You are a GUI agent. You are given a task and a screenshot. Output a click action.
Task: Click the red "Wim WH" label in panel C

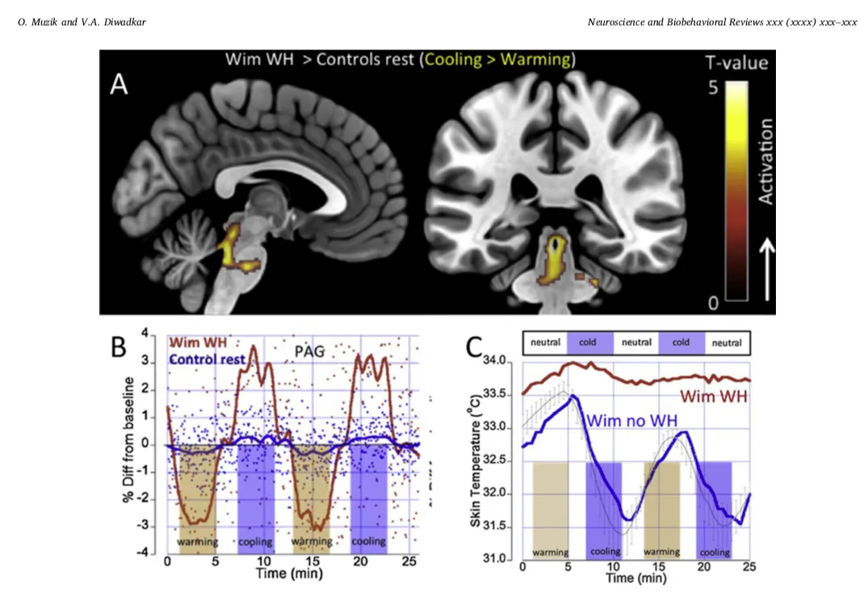(714, 397)
